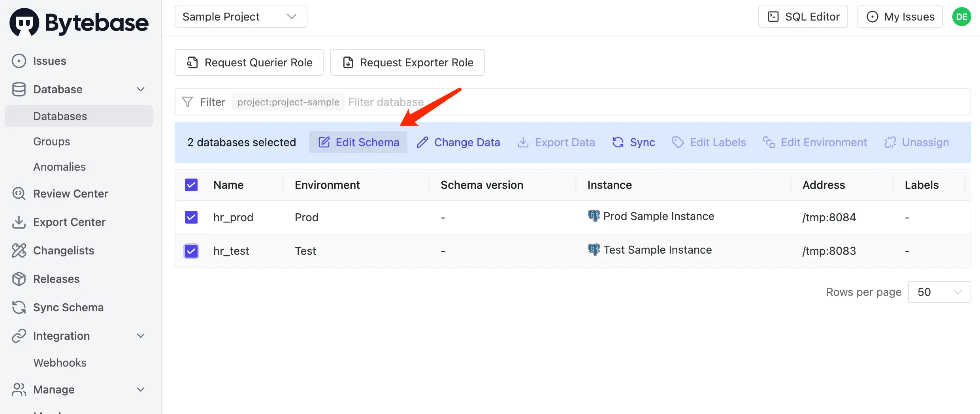980x414 pixels.
Task: Click the Sync Schema icon
Action: click(x=19, y=307)
